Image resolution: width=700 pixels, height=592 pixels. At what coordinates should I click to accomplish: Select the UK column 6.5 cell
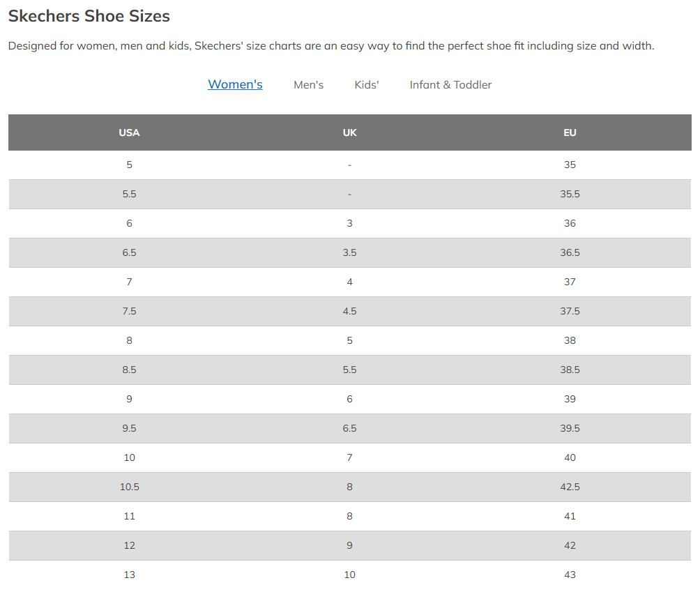pos(349,429)
